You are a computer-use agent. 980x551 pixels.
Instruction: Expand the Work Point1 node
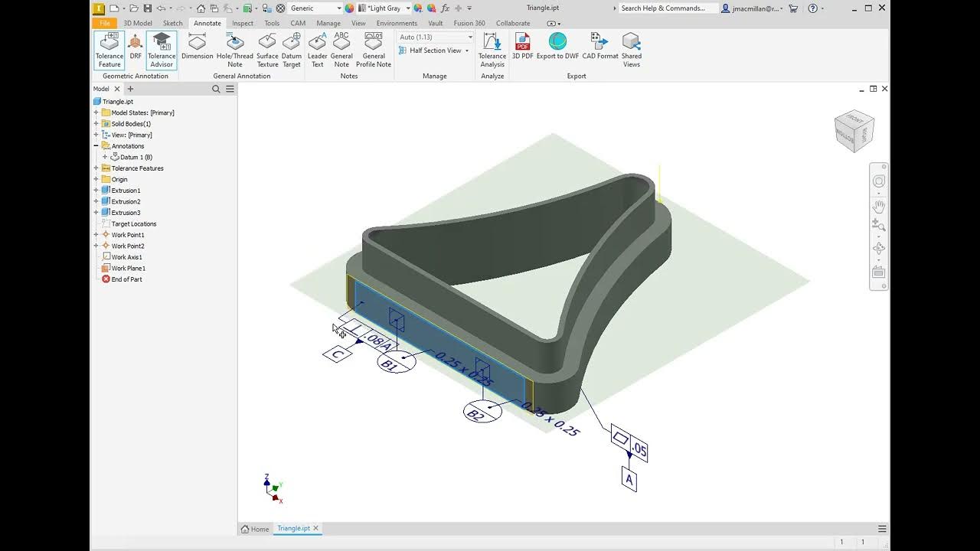pyautogui.click(x=96, y=235)
